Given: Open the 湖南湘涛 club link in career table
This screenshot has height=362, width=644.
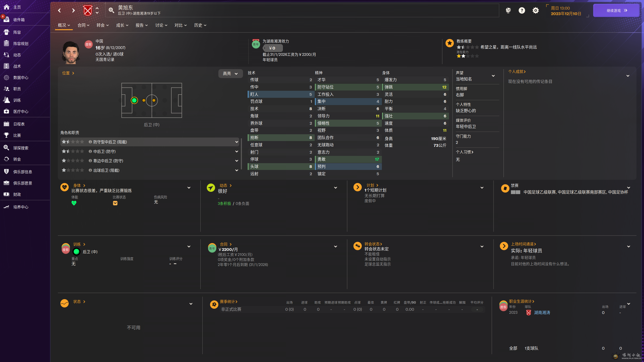Looking at the screenshot, I should point(542,312).
